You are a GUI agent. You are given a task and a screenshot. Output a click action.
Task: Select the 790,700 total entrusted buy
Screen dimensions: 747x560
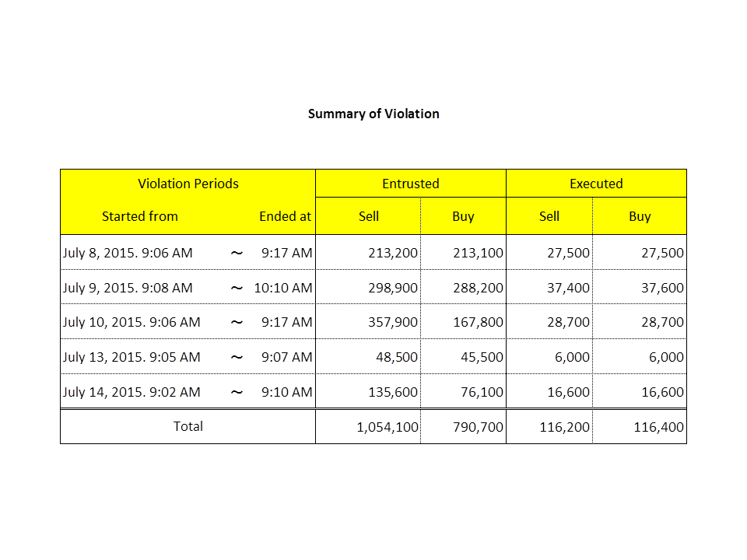(478, 427)
